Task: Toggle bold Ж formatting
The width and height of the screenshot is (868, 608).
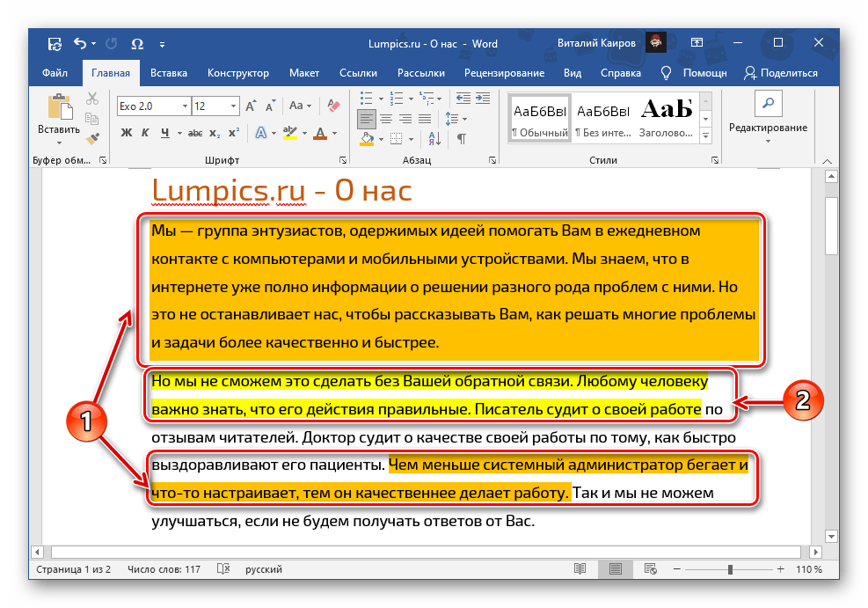Action: (126, 134)
